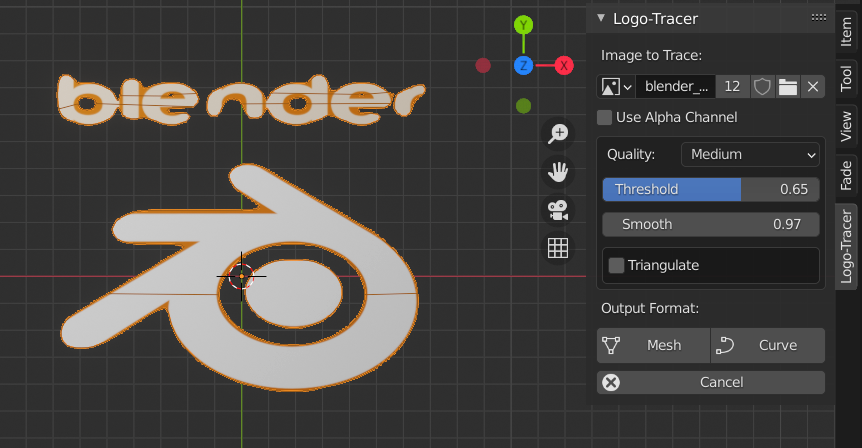This screenshot has width=862, height=448.
Task: Select the Logo-Tracer sidebar tab
Action: pos(847,246)
